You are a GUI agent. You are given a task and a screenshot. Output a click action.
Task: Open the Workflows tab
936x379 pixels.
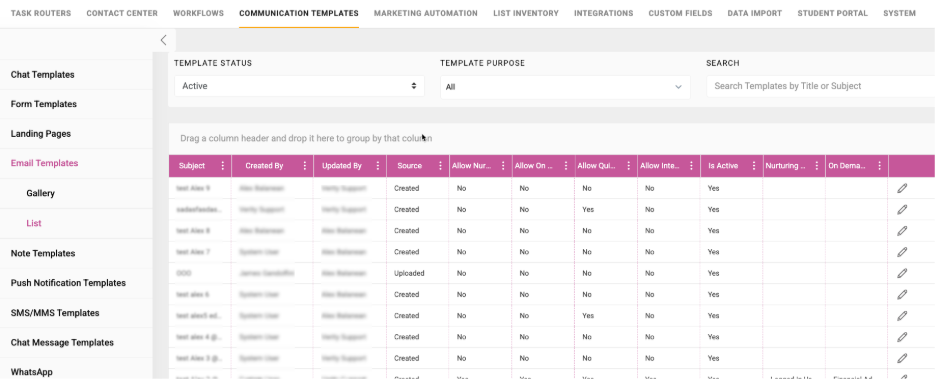(198, 13)
